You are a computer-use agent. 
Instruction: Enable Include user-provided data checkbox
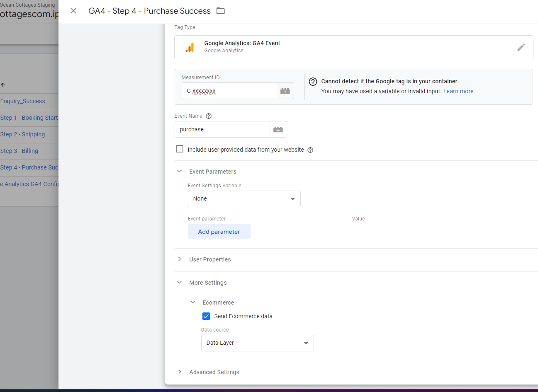(x=180, y=149)
